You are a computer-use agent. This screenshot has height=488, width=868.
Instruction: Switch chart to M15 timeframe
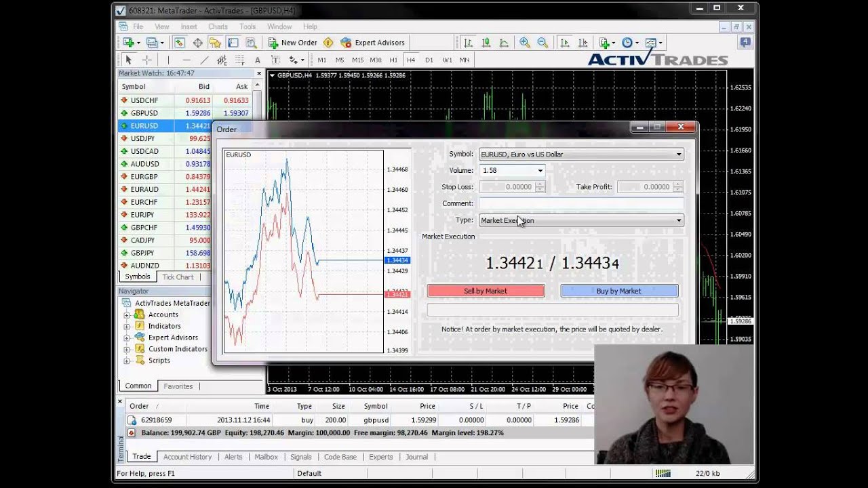tap(357, 60)
